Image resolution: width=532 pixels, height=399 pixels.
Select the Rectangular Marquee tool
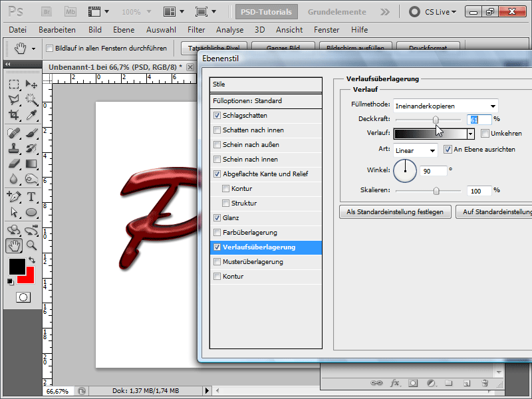click(x=14, y=84)
